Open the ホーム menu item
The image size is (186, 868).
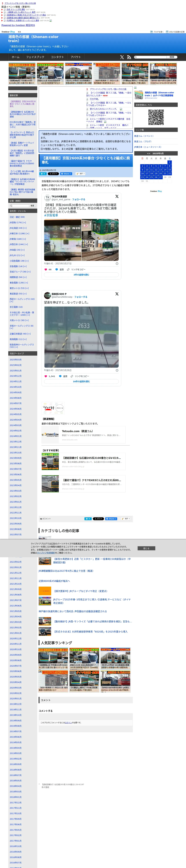[15, 57]
